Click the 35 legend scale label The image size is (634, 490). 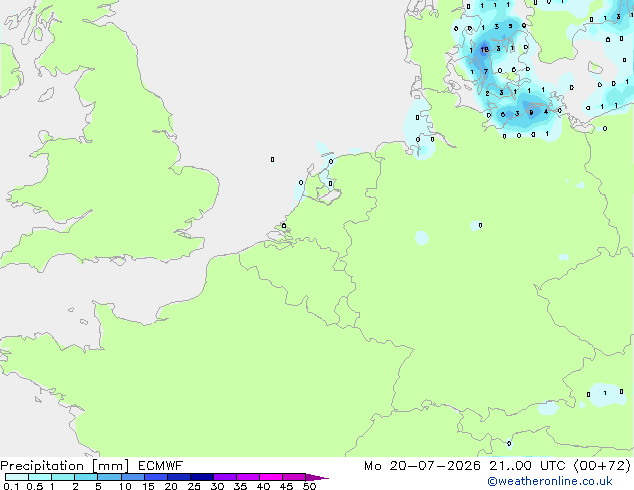pyautogui.click(x=240, y=486)
